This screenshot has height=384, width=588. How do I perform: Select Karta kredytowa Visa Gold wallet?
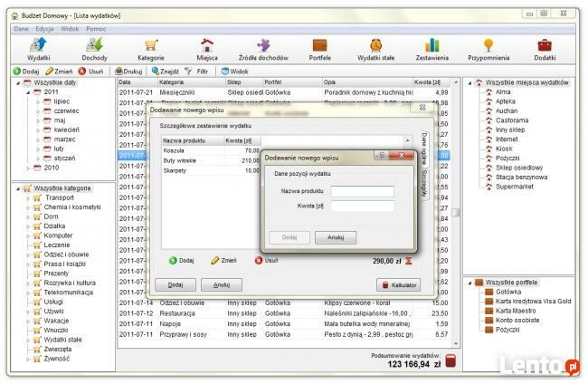pos(534,301)
